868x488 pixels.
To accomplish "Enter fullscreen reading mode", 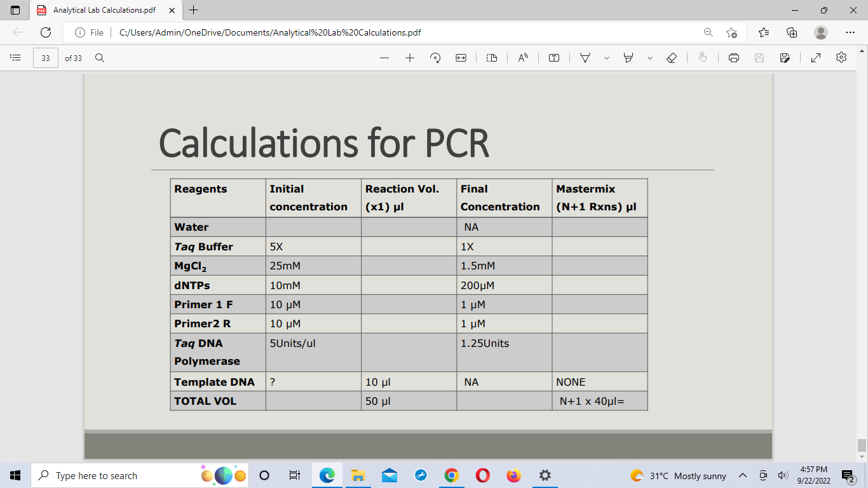I will click(815, 58).
